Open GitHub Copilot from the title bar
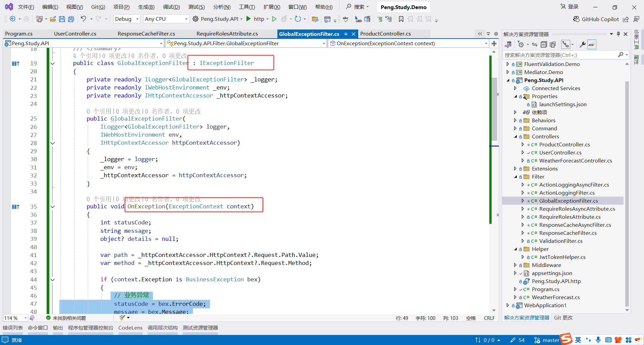Screen dimensions: 644x345 [x=596, y=19]
